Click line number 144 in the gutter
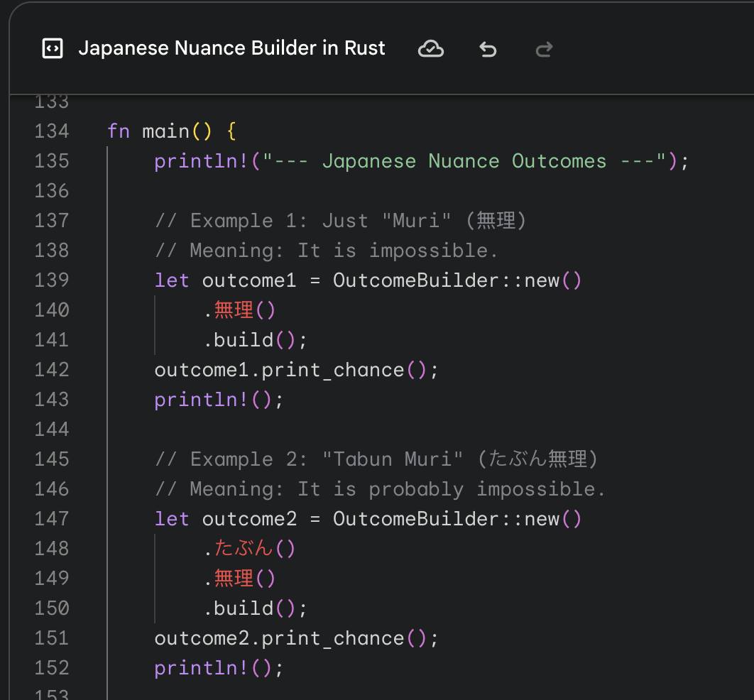Viewport: 754px width, 700px height. pyautogui.click(x=52, y=430)
